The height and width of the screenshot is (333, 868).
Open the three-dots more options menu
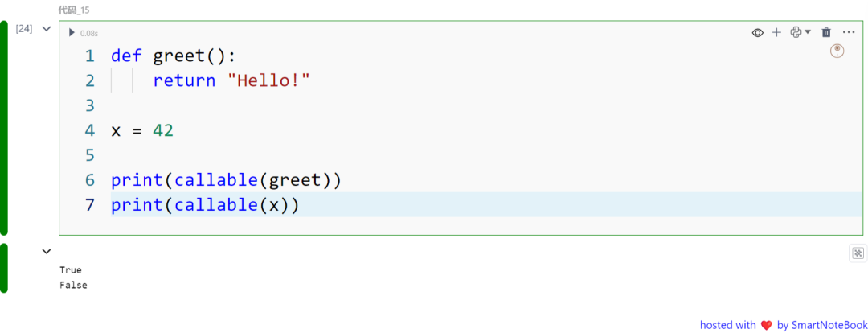click(849, 33)
